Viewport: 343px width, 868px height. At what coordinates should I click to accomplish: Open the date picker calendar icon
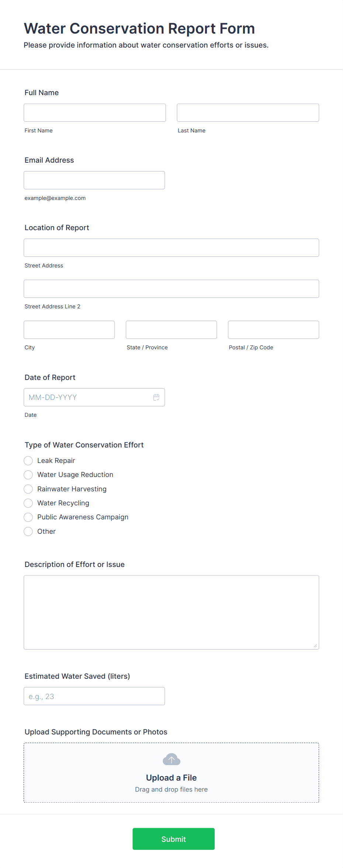[156, 397]
